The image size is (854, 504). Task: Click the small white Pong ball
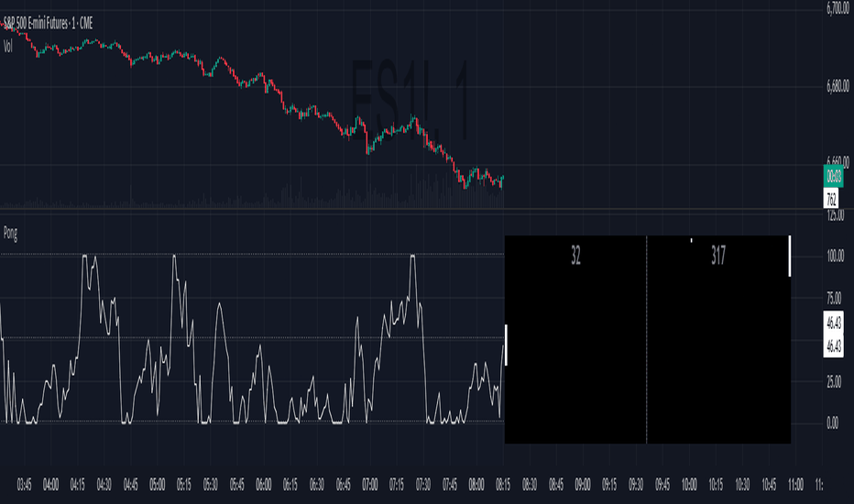[x=692, y=240]
